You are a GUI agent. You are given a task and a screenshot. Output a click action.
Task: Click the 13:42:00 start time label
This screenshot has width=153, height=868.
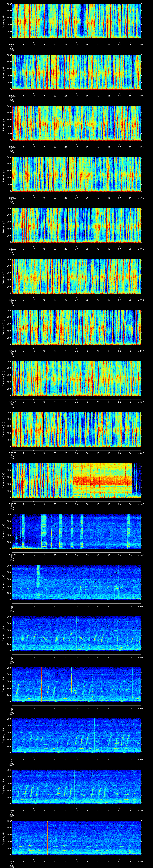(x=12, y=606)
